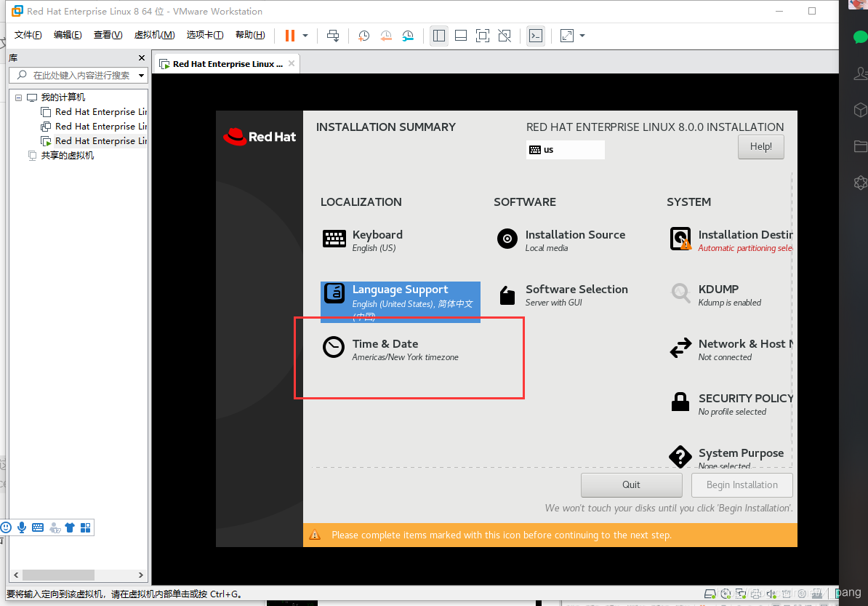Screen dimensions: 868x606
Task: Select the 共享的虚拟机 tree item
Action: 68,155
